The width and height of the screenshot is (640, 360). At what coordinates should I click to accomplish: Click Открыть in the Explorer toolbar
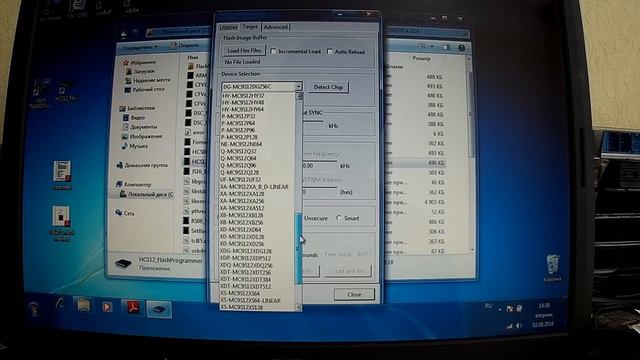coord(185,45)
